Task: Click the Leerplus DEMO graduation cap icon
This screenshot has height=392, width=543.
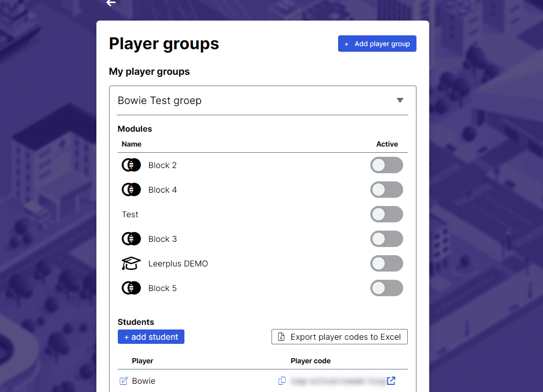Action: point(131,263)
